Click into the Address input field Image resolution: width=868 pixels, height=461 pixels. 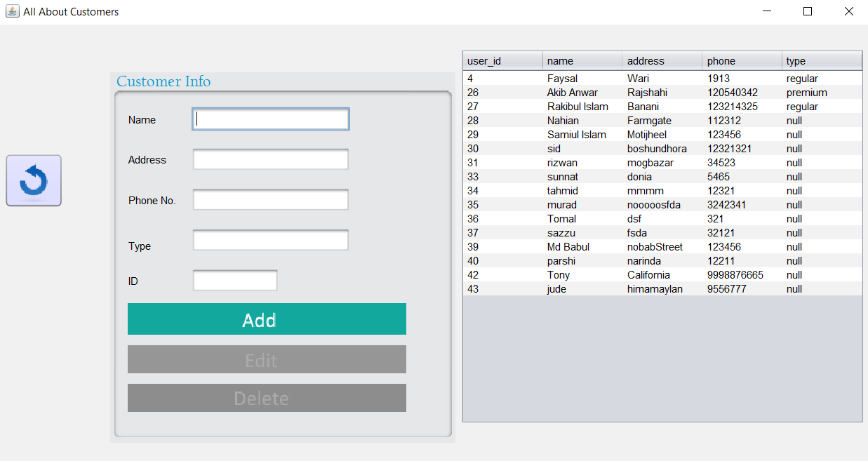coord(270,159)
